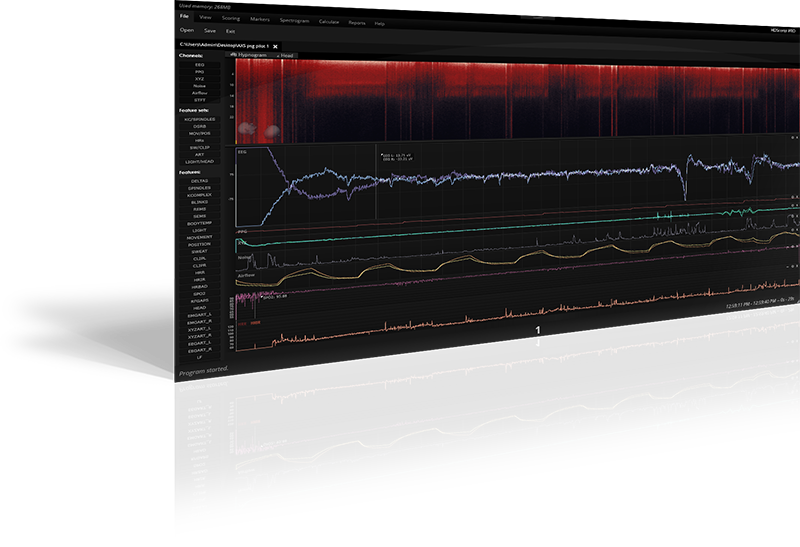
Task: Select the Head tab above the spectrogram
Action: [286, 55]
